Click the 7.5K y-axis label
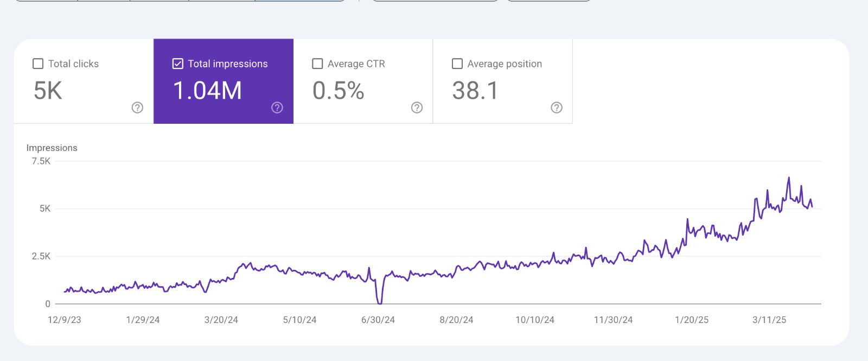Screen dimensions: 868x361 coord(41,161)
